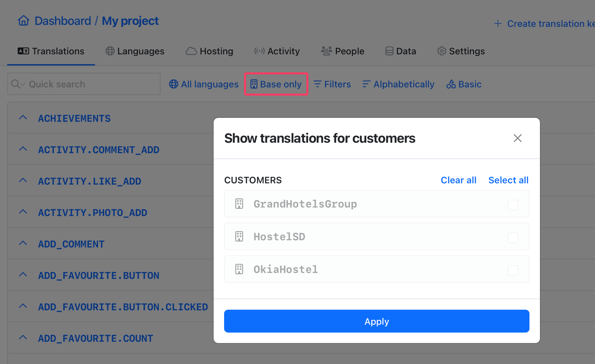Image resolution: width=595 pixels, height=364 pixels.
Task: Open the My project breadcrumb link
Action: tap(130, 21)
